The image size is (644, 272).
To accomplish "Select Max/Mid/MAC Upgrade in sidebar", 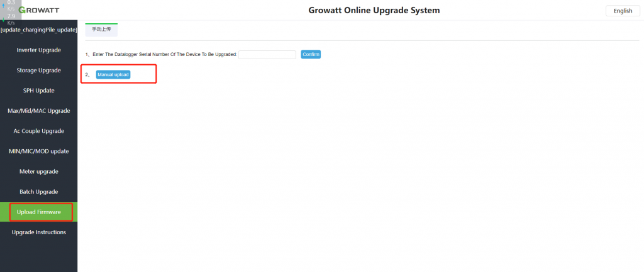I will click(38, 111).
